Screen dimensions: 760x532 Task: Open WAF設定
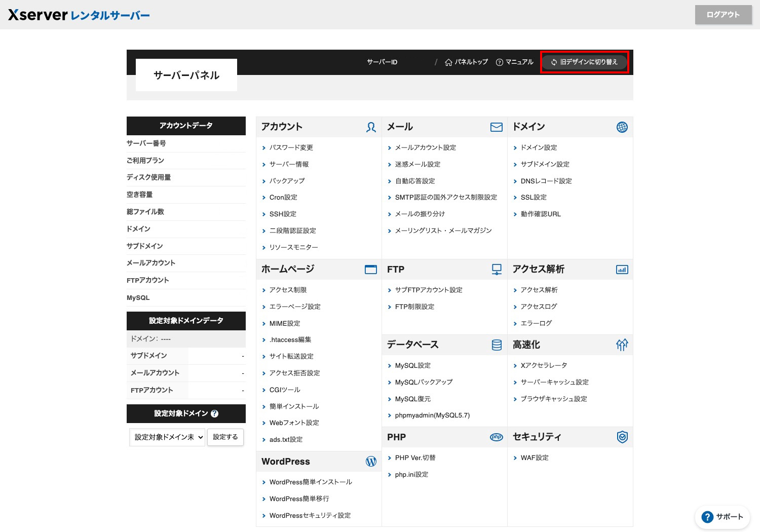[535, 458]
